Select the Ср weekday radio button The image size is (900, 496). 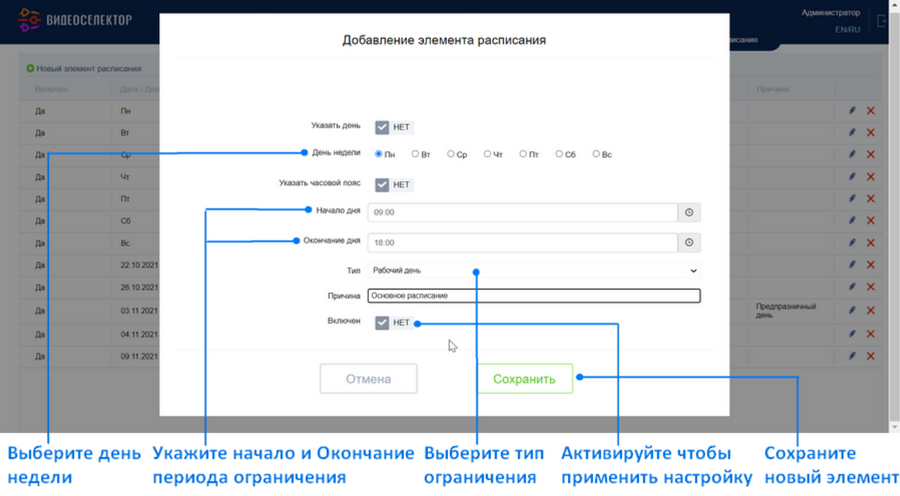(x=451, y=154)
